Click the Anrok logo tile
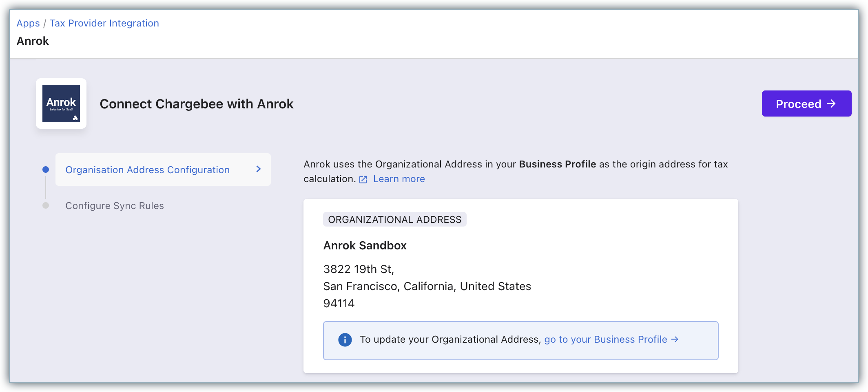 [x=61, y=104]
